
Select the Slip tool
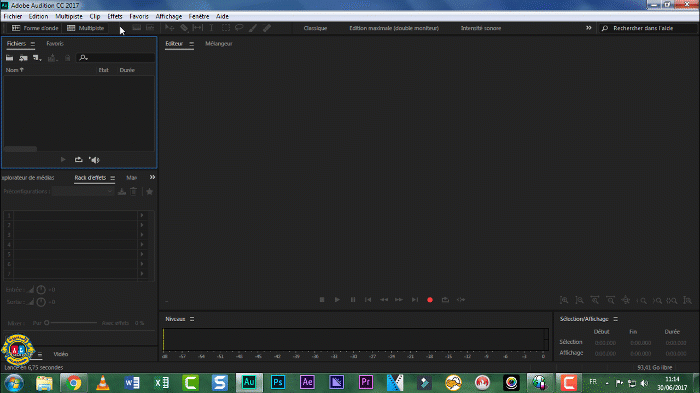coord(198,28)
